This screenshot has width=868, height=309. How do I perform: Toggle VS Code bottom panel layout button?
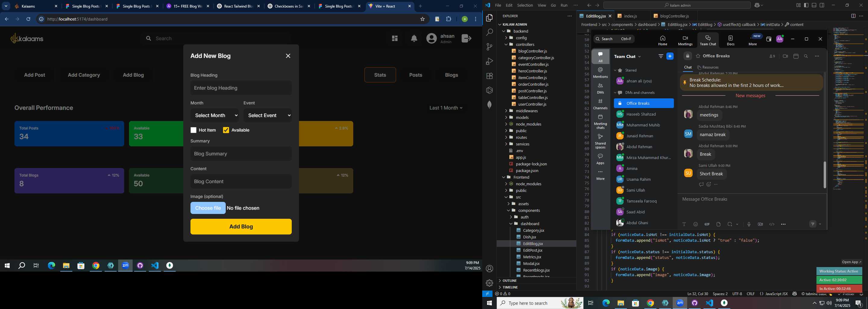(x=814, y=5)
